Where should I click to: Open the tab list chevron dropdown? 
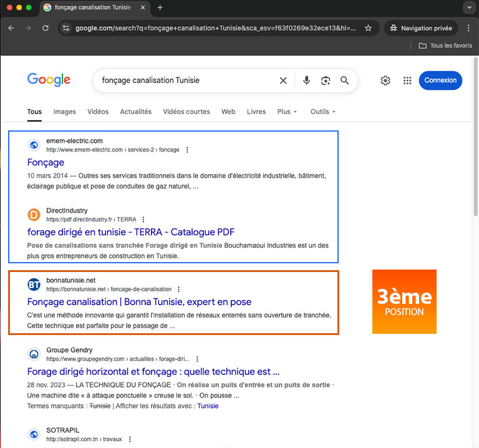click(468, 7)
